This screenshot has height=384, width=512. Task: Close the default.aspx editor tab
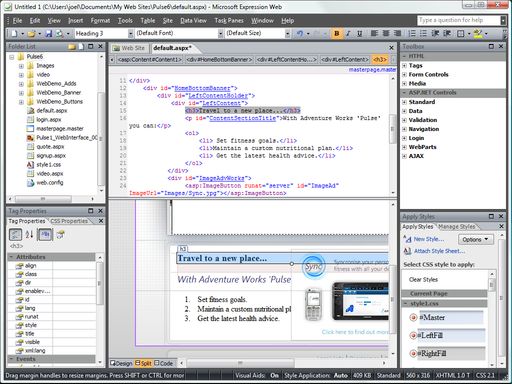[391, 48]
